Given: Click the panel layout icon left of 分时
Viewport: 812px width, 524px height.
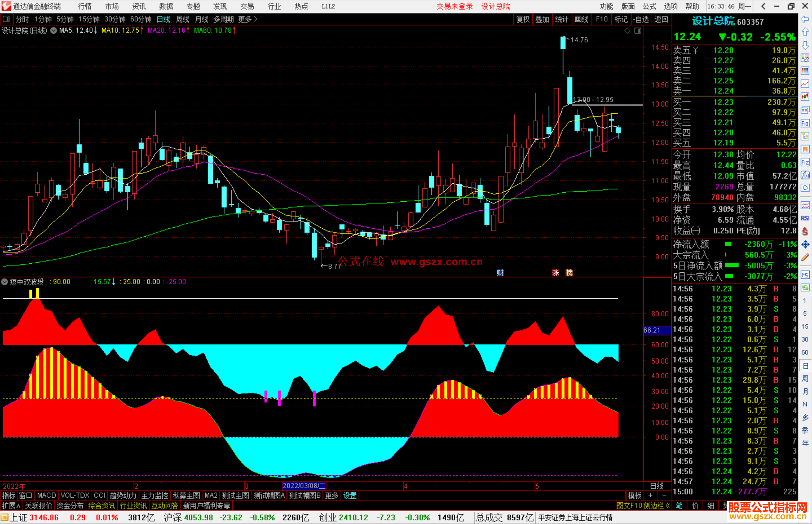Looking at the screenshot, I should [6, 19].
